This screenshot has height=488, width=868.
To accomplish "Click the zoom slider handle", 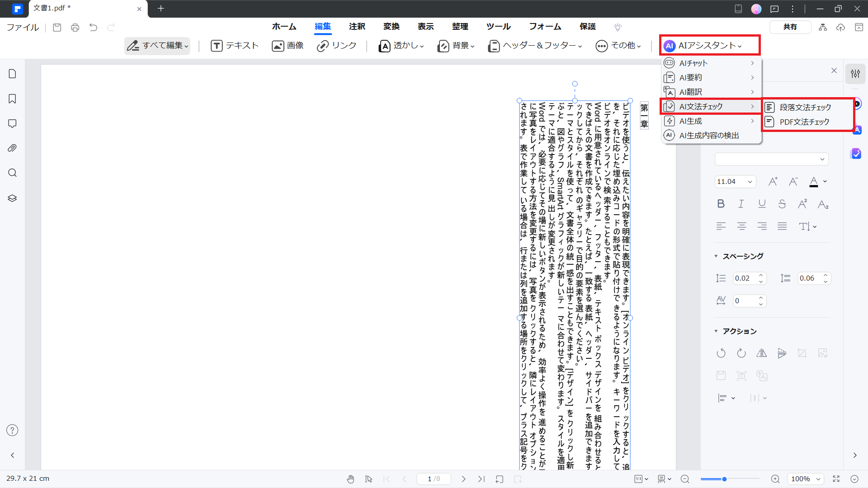I will pyautogui.click(x=724, y=479).
